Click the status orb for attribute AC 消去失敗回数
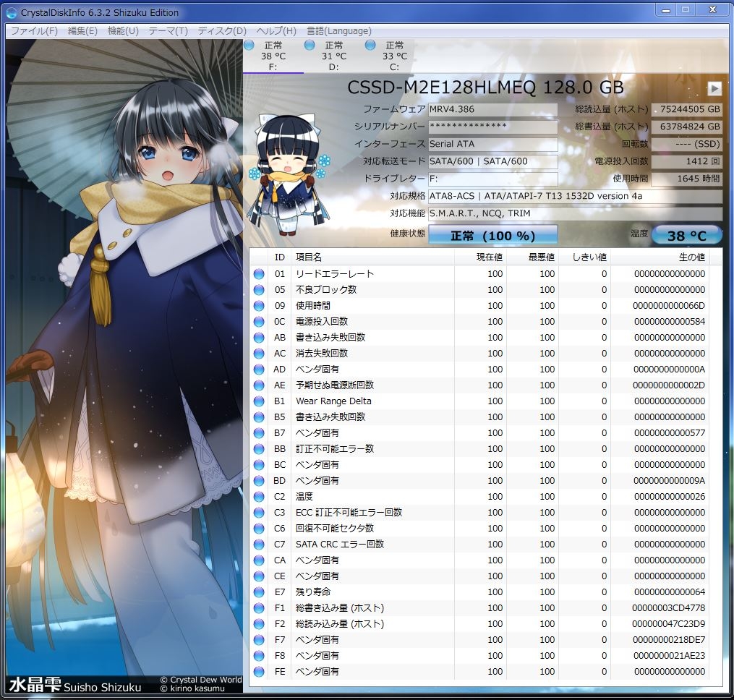This screenshot has width=734, height=700. click(259, 354)
